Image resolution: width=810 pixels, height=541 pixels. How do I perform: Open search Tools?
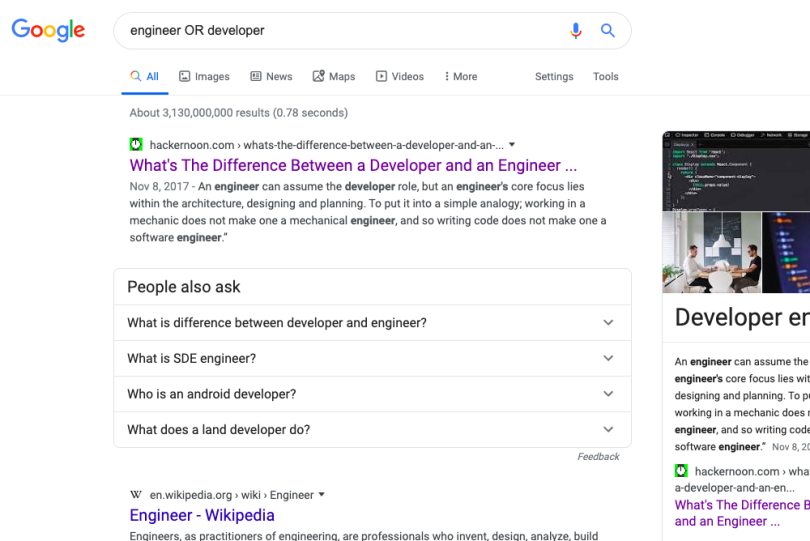tap(605, 76)
